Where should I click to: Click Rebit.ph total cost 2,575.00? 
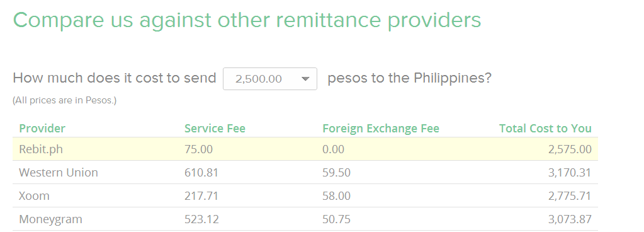(x=570, y=149)
